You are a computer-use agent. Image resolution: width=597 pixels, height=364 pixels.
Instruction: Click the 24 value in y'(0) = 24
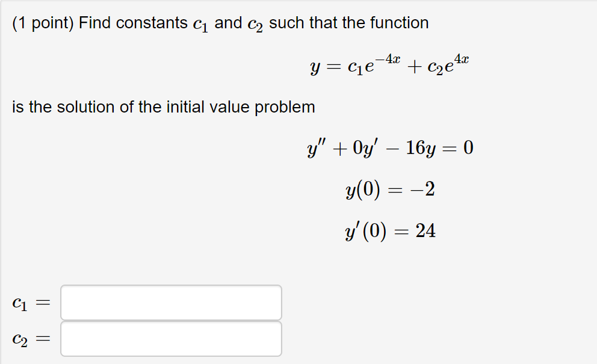pyautogui.click(x=426, y=230)
